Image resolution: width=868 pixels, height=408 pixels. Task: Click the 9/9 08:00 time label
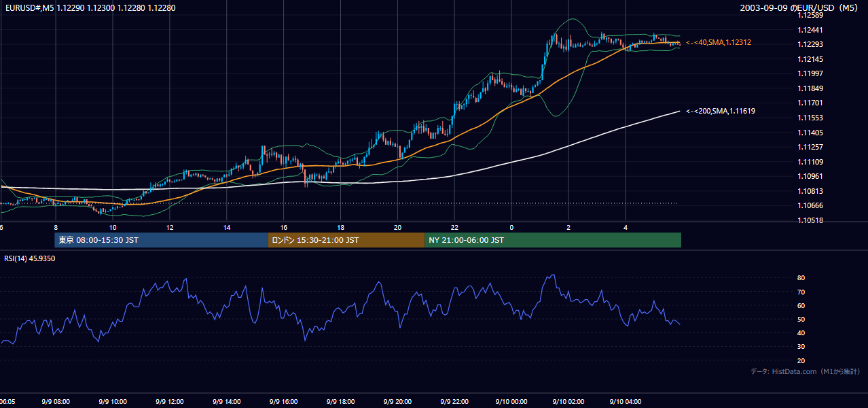tap(56, 402)
